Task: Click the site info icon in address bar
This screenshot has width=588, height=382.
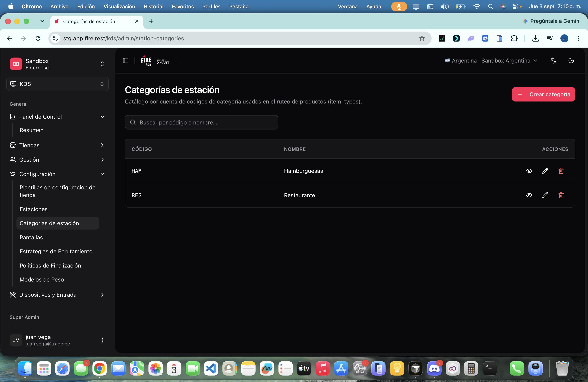Action: 55,38
